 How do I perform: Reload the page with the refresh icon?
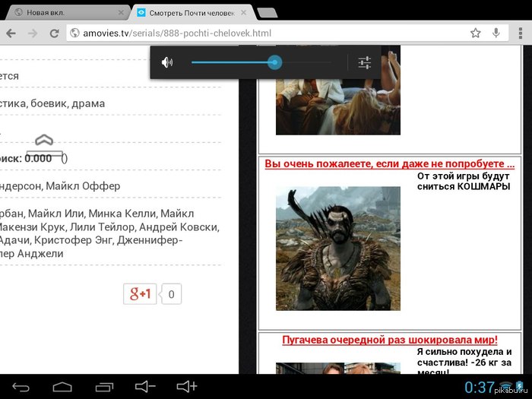tap(54, 33)
